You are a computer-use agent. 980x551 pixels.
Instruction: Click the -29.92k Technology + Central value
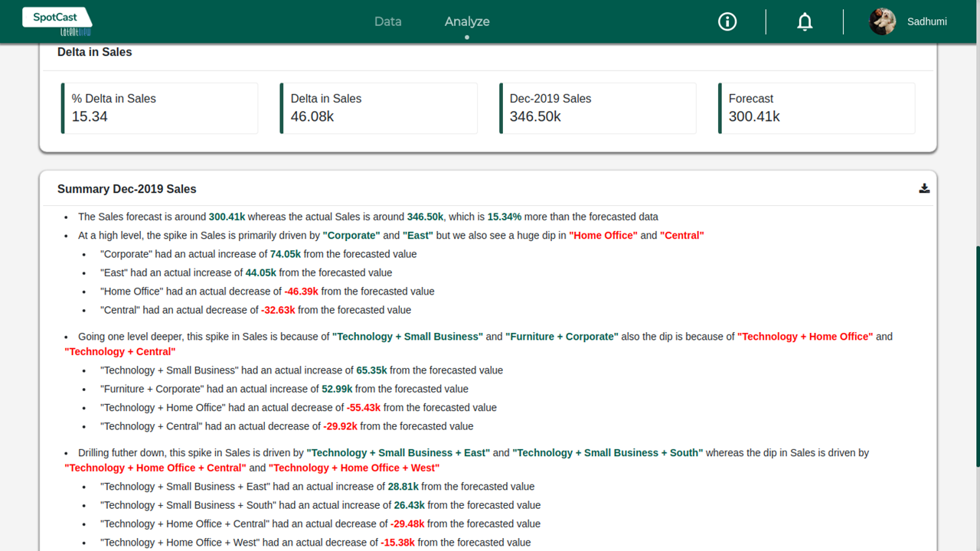click(340, 426)
